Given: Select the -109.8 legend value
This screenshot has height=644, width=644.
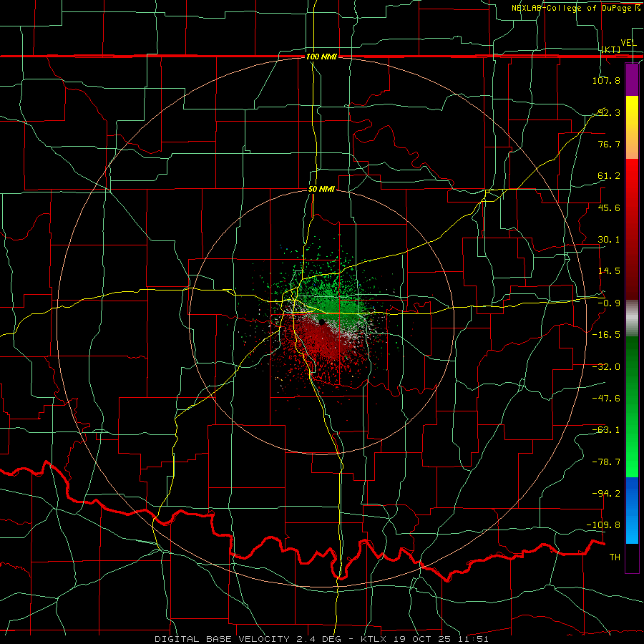Looking at the screenshot, I should coord(604,525).
